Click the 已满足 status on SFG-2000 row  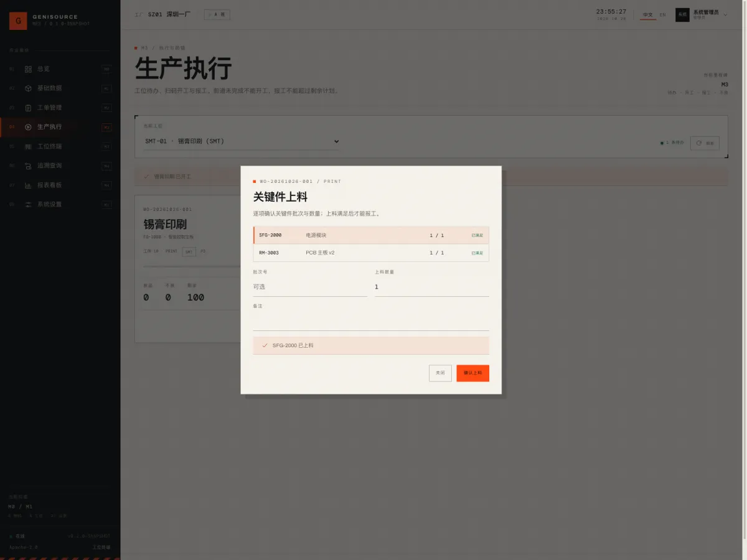477,235
